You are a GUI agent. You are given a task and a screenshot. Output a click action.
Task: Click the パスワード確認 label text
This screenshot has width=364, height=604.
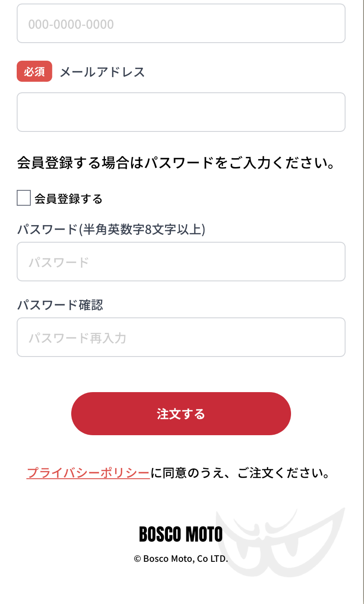tap(60, 305)
